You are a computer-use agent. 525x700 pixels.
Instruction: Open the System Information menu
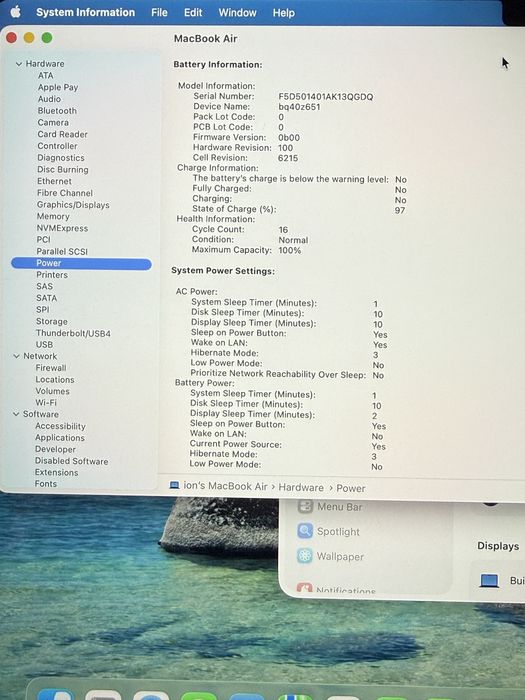(85, 12)
